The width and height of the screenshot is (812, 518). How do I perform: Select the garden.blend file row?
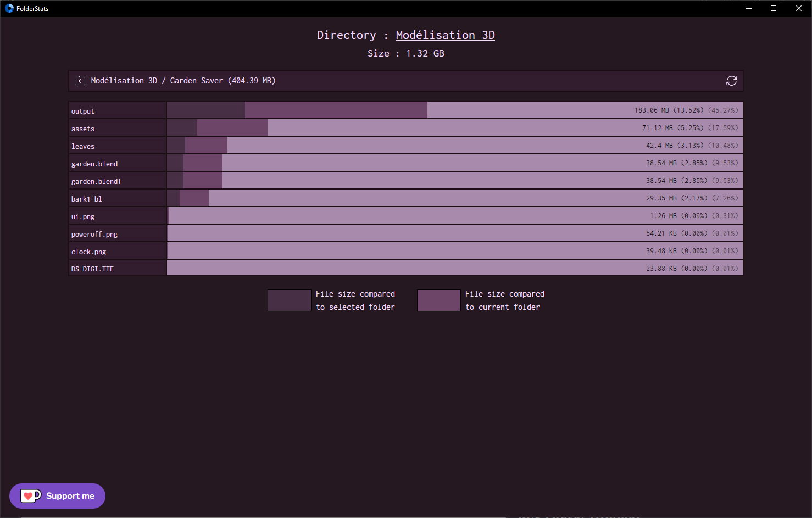[x=405, y=163]
